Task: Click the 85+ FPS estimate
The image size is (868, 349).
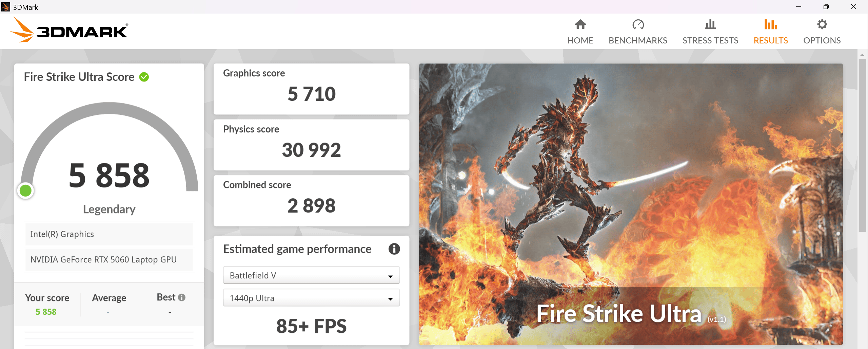Action: tap(311, 326)
